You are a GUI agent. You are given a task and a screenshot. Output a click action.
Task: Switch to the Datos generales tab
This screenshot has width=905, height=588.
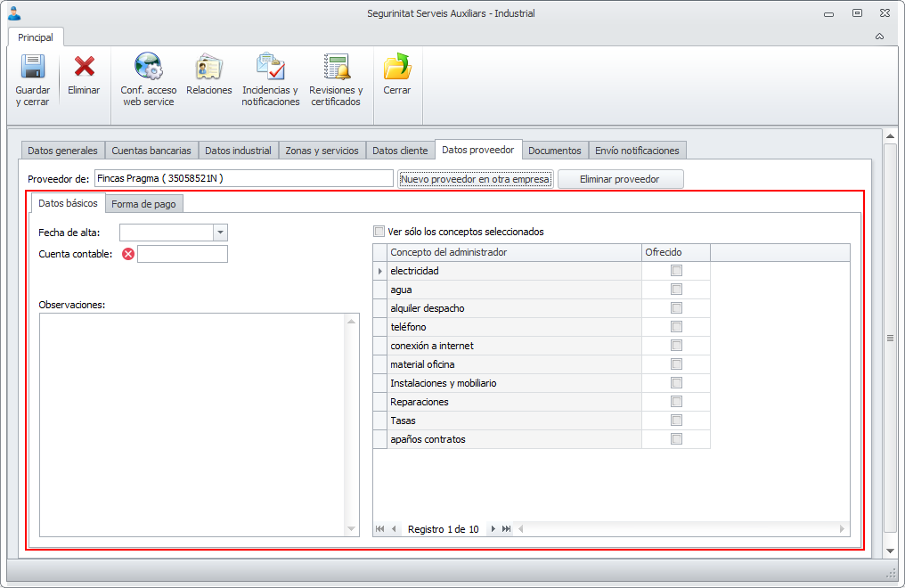pos(62,151)
